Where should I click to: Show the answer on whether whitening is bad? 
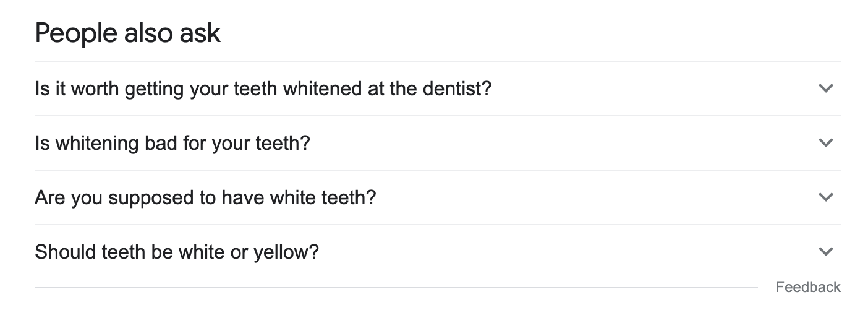172,143
